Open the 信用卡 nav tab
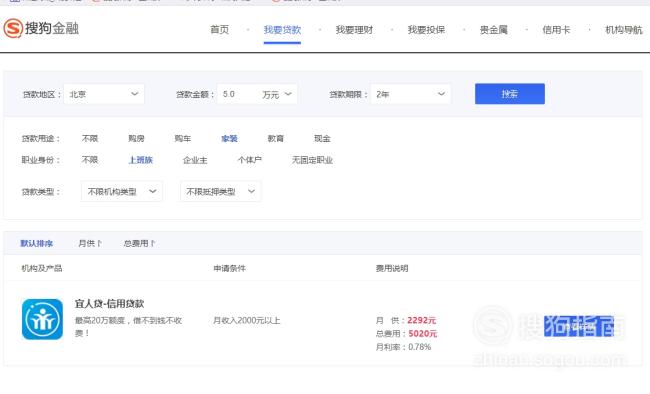Image resolution: width=650 pixels, height=394 pixels. pos(556,30)
